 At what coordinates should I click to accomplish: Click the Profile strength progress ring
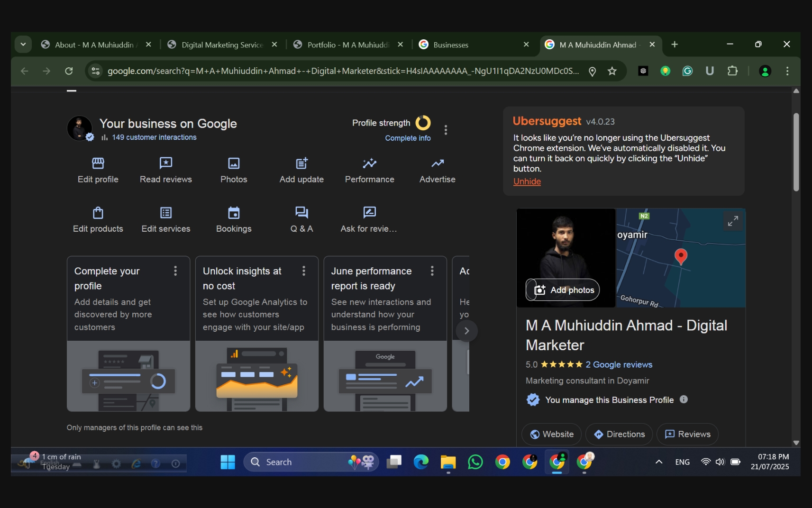(x=423, y=123)
